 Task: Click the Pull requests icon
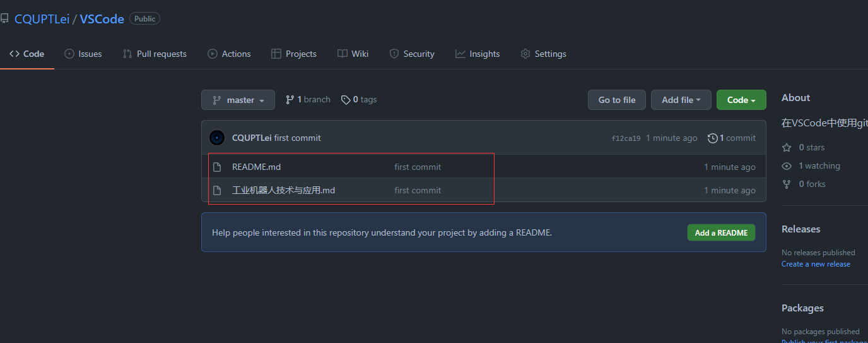click(x=127, y=54)
